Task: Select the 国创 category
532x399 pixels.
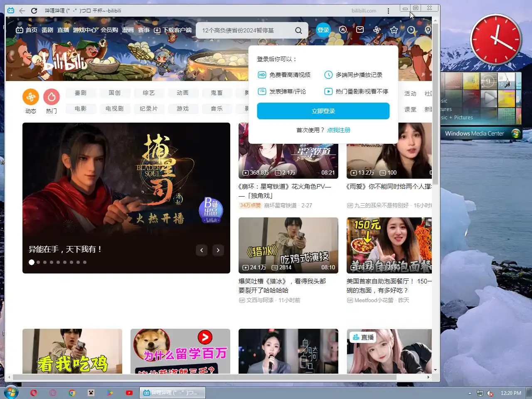Action: click(115, 93)
